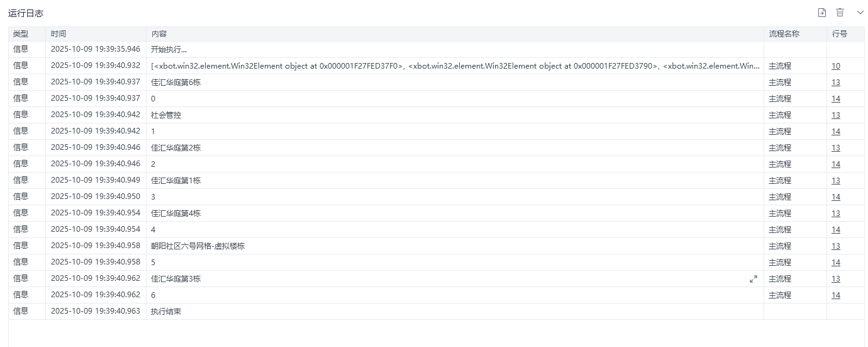Screen dimensions: 868x347
Task: Open line 14 link for content 6
Action: pos(836,295)
